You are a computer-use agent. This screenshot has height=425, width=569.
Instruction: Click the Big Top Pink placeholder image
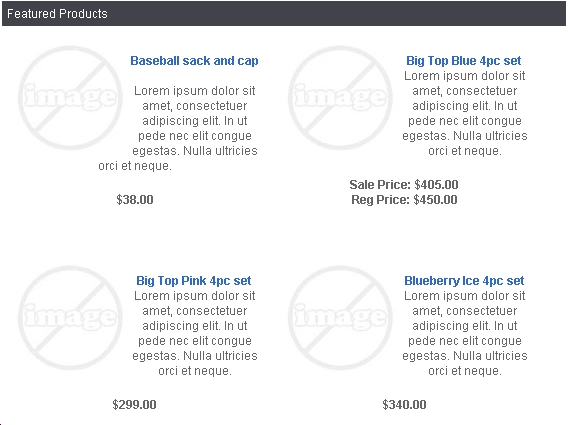70,318
